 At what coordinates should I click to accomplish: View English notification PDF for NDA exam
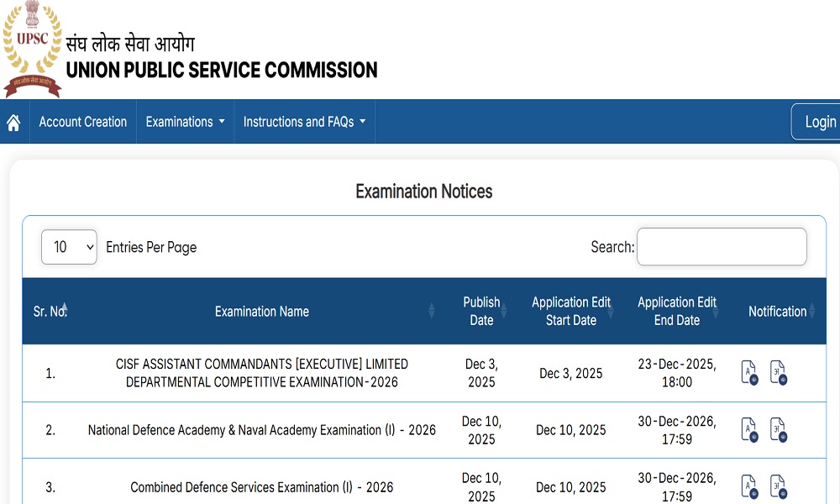748,429
